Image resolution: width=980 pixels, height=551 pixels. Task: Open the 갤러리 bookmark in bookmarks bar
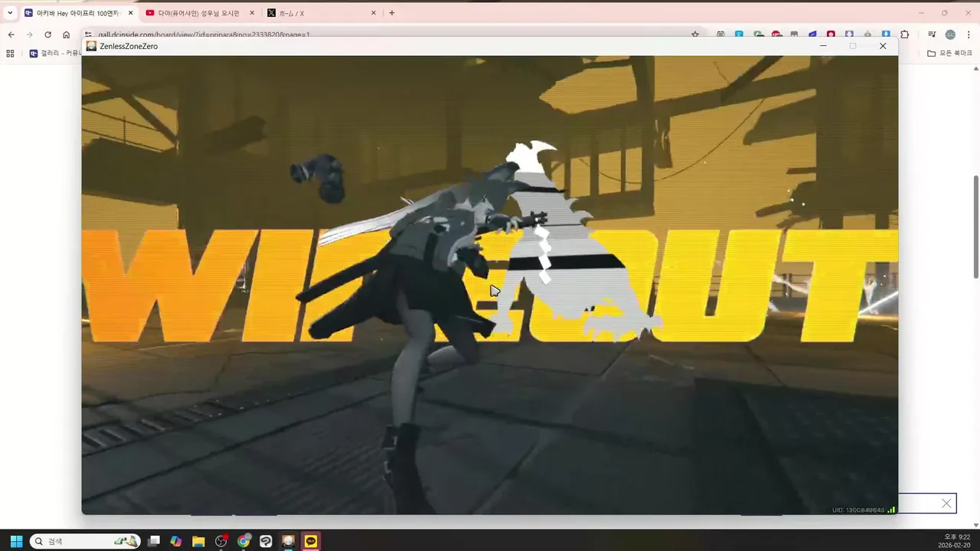pyautogui.click(x=55, y=54)
